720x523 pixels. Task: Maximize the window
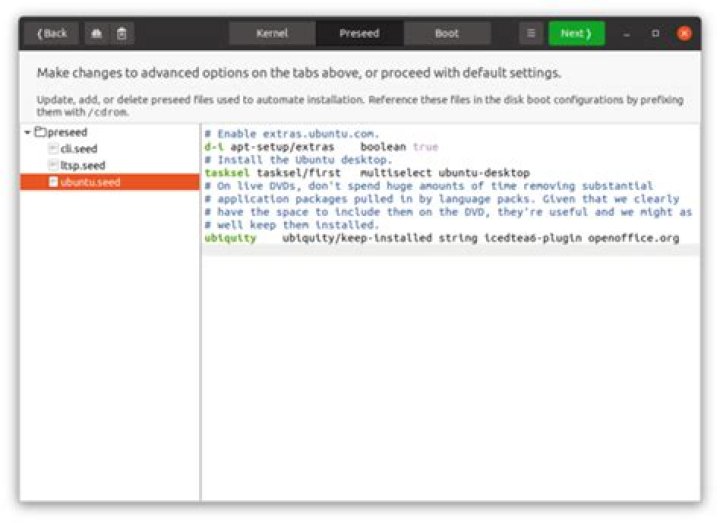655,34
